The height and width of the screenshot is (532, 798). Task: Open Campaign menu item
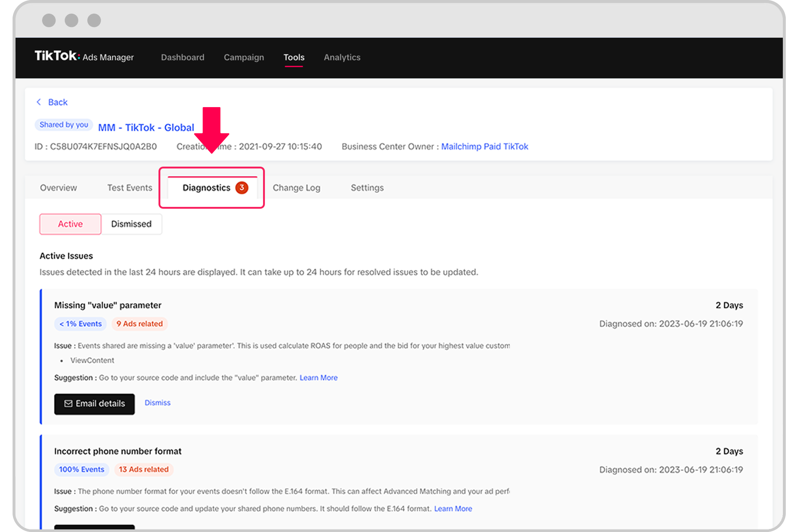pos(243,57)
